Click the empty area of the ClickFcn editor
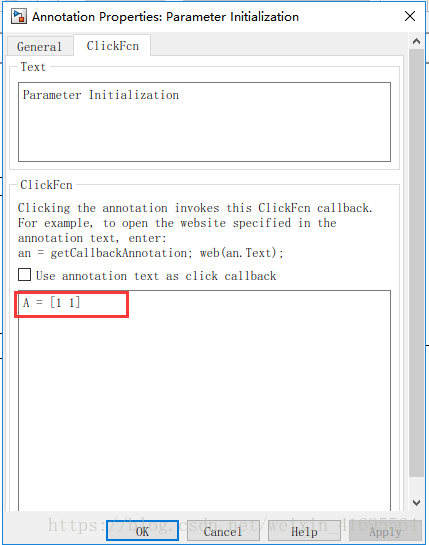Image resolution: width=429 pixels, height=545 pixels. 204,410
